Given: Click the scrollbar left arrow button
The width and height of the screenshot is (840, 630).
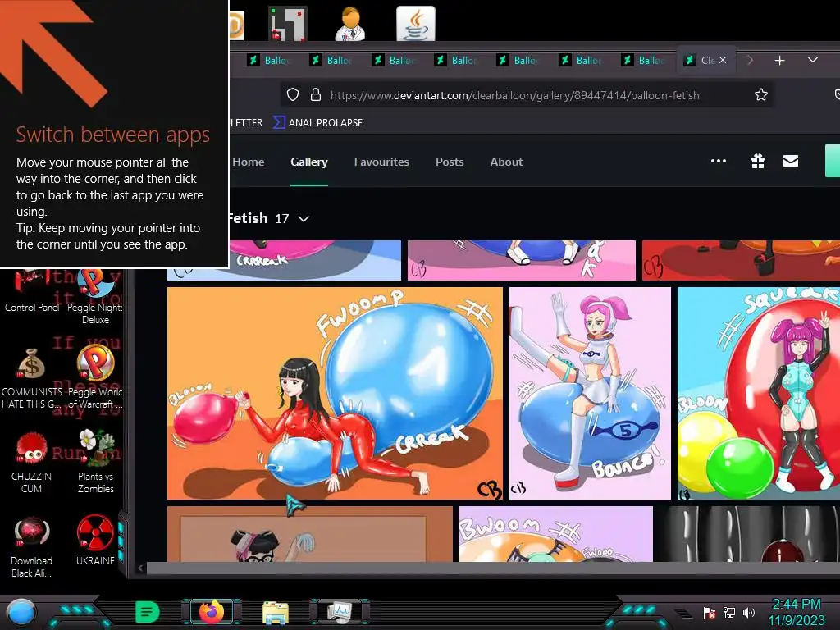Looking at the screenshot, I should pyautogui.click(x=140, y=568).
